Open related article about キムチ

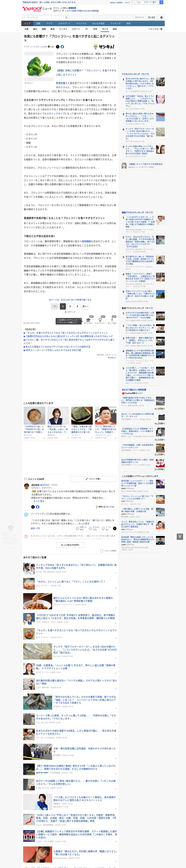point(65,333)
